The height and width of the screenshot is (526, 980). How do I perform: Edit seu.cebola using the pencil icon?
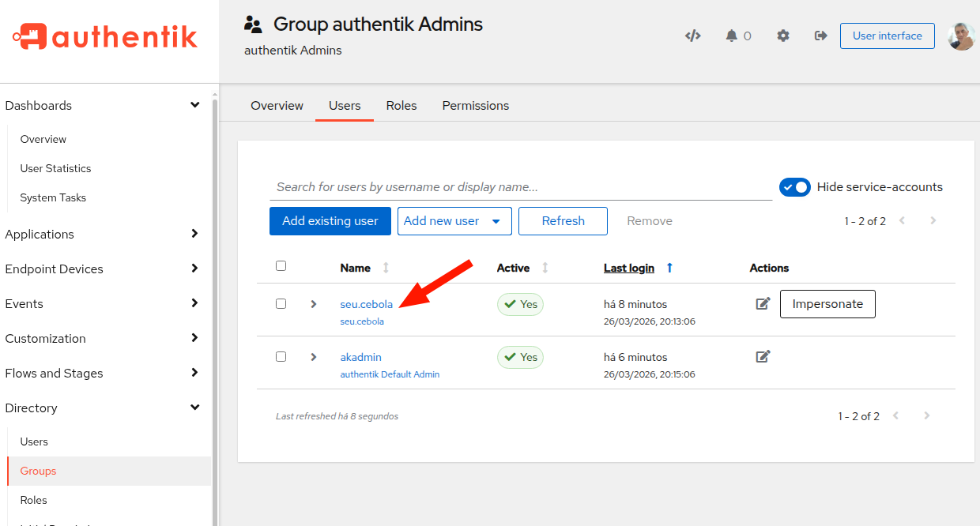point(763,302)
